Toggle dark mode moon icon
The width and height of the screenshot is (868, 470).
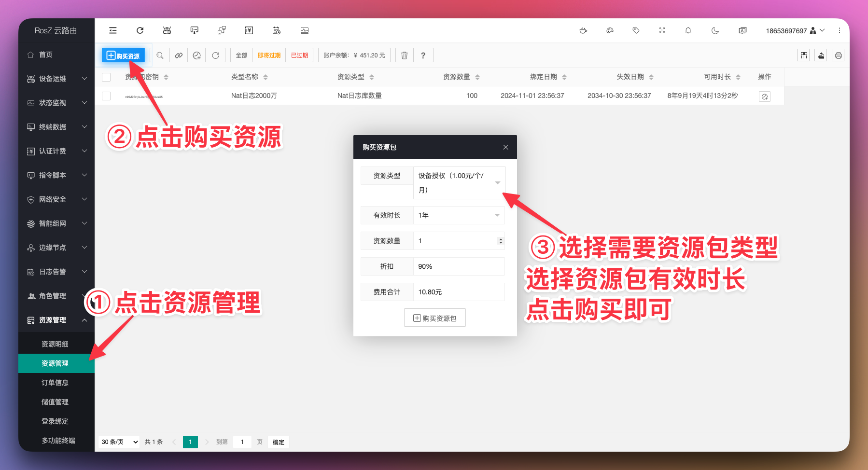tap(715, 30)
